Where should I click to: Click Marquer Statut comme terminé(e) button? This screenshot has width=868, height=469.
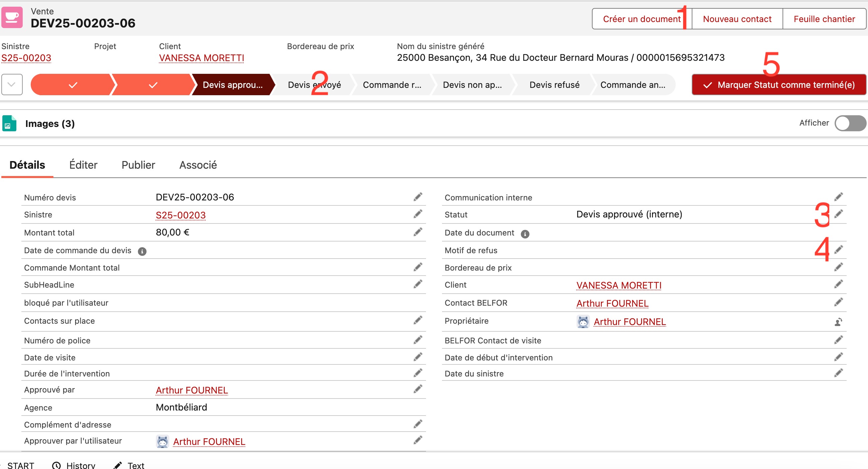pyautogui.click(x=779, y=85)
